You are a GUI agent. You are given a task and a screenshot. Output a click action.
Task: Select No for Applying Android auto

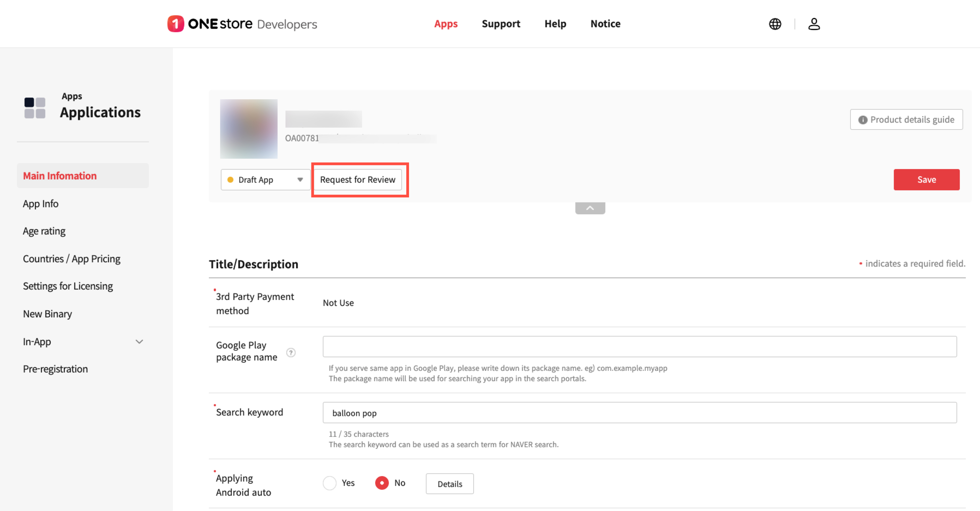381,483
